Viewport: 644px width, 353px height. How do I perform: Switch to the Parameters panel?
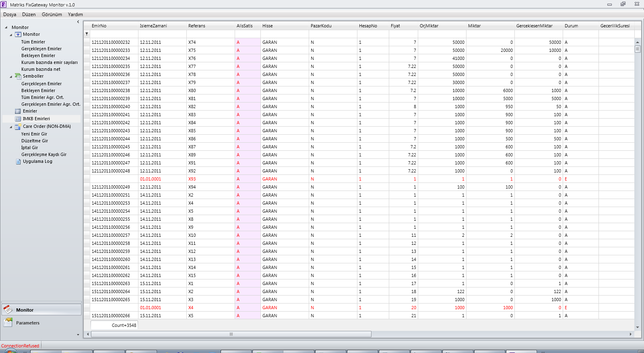click(x=41, y=322)
